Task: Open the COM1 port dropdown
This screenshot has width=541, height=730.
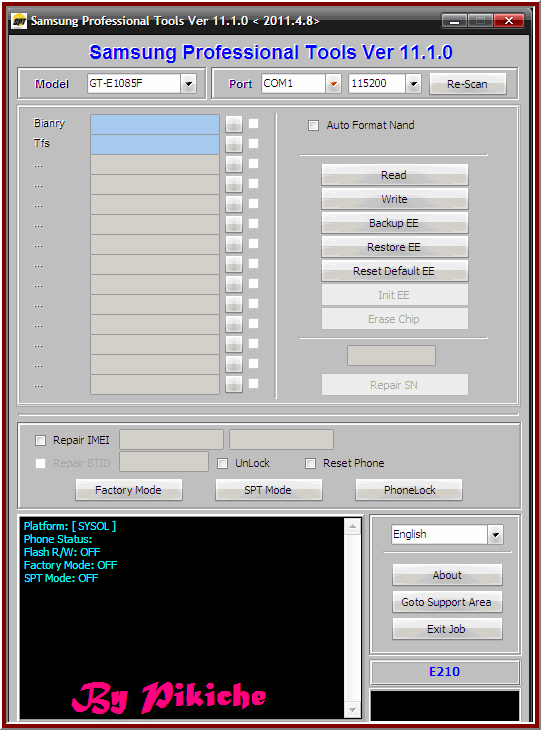Action: point(333,84)
